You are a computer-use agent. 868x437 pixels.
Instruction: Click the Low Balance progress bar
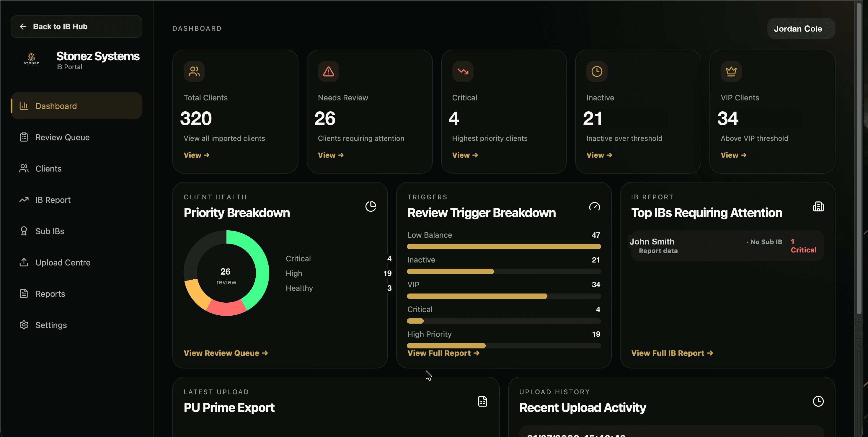click(504, 247)
